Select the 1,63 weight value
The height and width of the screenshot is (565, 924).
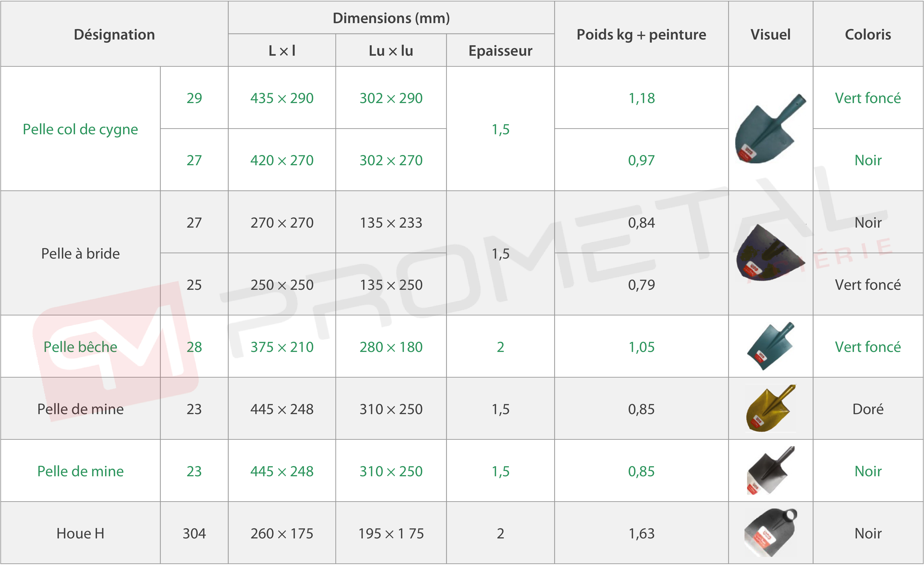641,533
